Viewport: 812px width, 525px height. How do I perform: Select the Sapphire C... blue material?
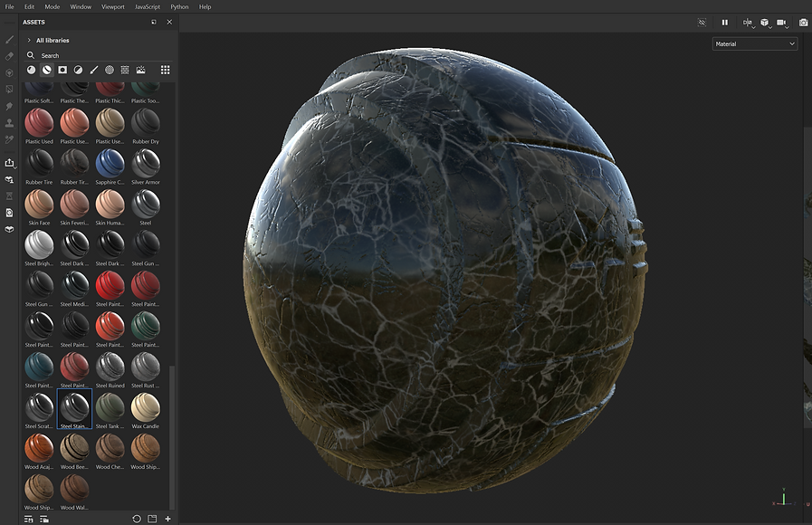[x=110, y=167]
